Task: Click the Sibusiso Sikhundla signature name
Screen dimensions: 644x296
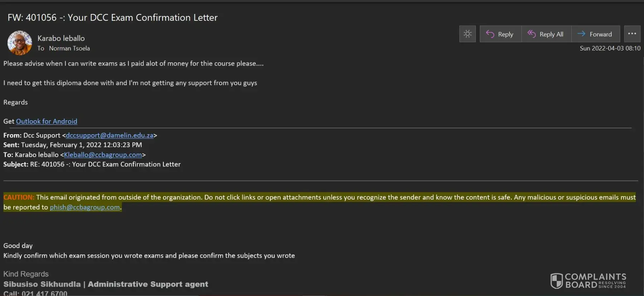Action: coord(42,284)
